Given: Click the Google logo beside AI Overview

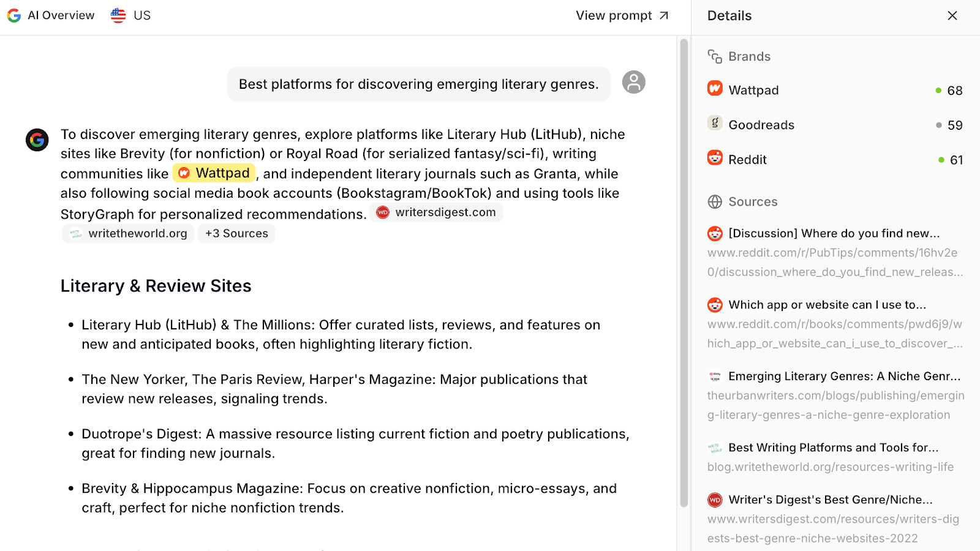Looking at the screenshot, I should 14,16.
